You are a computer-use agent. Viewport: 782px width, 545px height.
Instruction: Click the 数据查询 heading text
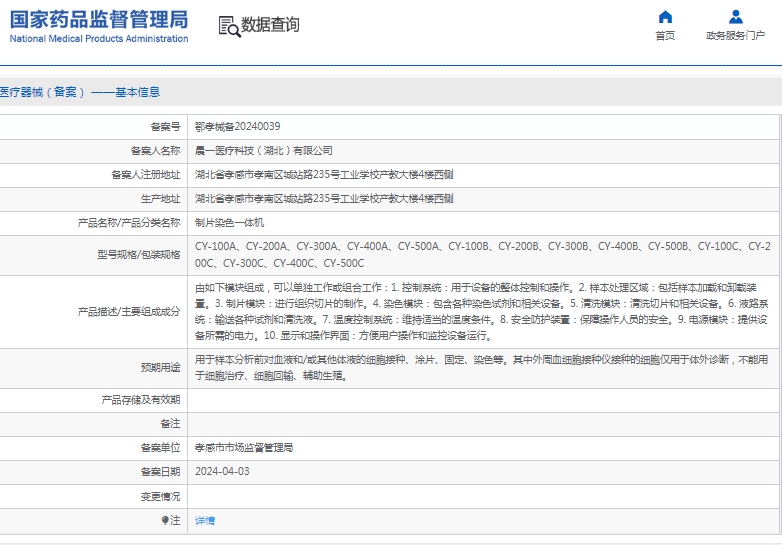pos(270,24)
